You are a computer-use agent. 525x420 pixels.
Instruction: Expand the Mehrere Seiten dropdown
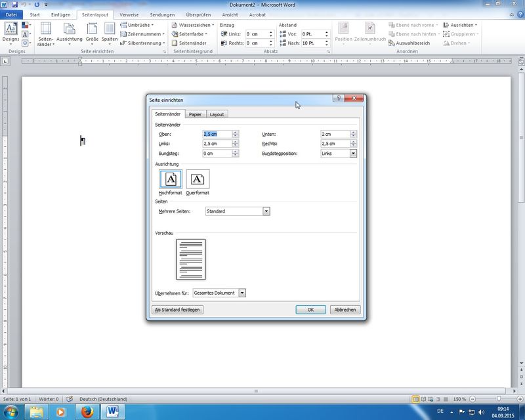point(266,211)
